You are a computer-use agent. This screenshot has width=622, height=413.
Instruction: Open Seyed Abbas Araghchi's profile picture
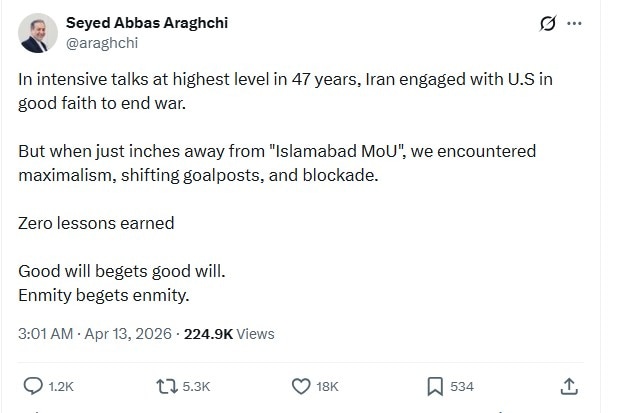pyautogui.click(x=37, y=34)
